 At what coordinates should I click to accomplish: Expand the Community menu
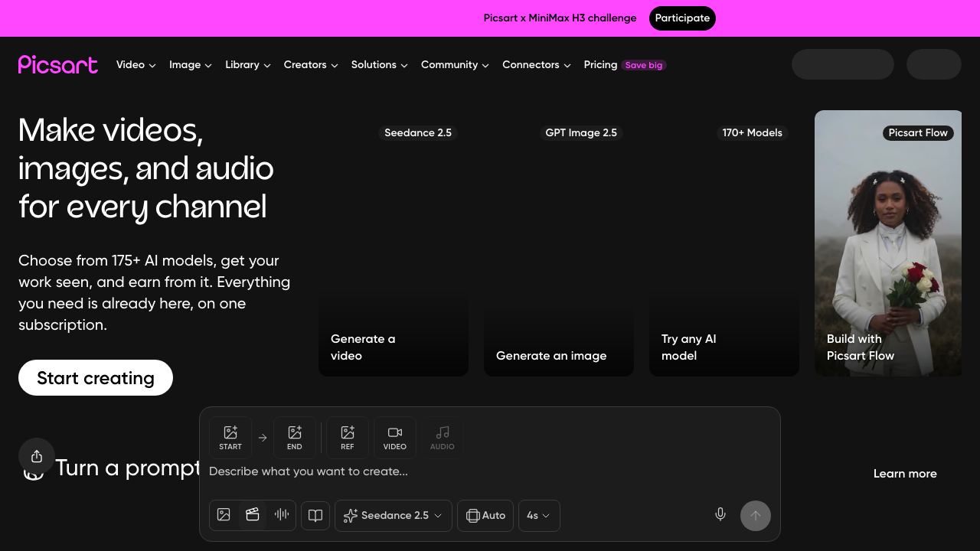(x=455, y=65)
